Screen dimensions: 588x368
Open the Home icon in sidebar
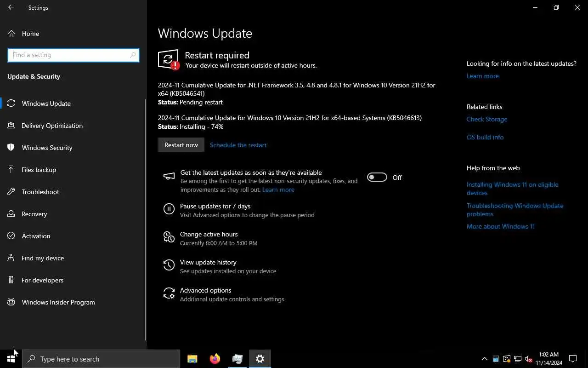point(11,34)
